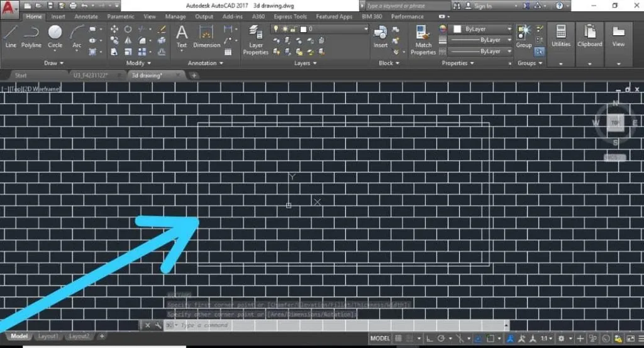The width and height of the screenshot is (644, 348).
Task: Click the Undo arrow in Quick Access toolbar
Action: click(x=84, y=6)
